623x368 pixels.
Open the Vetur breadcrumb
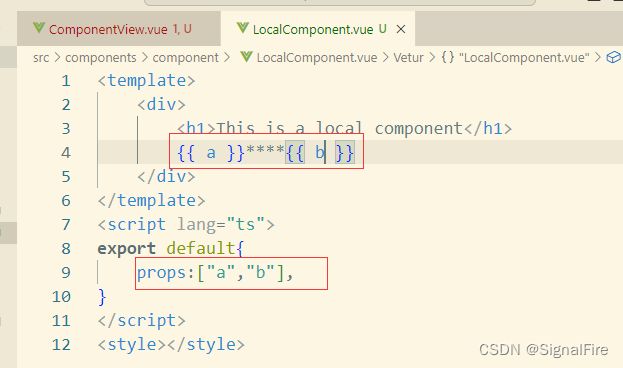tap(408, 58)
